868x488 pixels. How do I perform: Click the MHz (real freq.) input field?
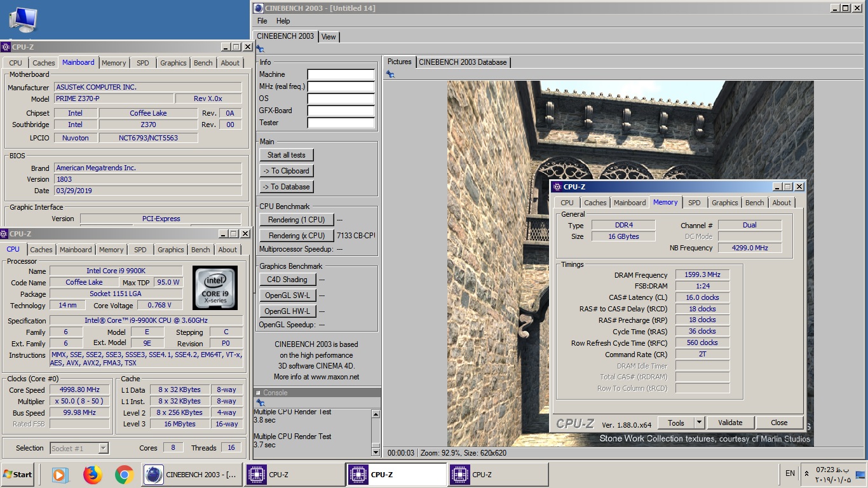click(341, 86)
